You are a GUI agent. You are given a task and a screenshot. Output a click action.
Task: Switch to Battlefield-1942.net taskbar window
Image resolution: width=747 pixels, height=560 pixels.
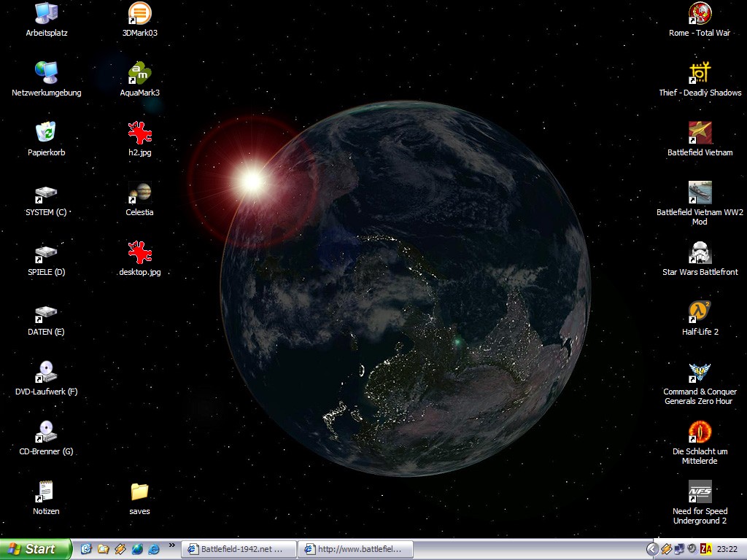239,549
